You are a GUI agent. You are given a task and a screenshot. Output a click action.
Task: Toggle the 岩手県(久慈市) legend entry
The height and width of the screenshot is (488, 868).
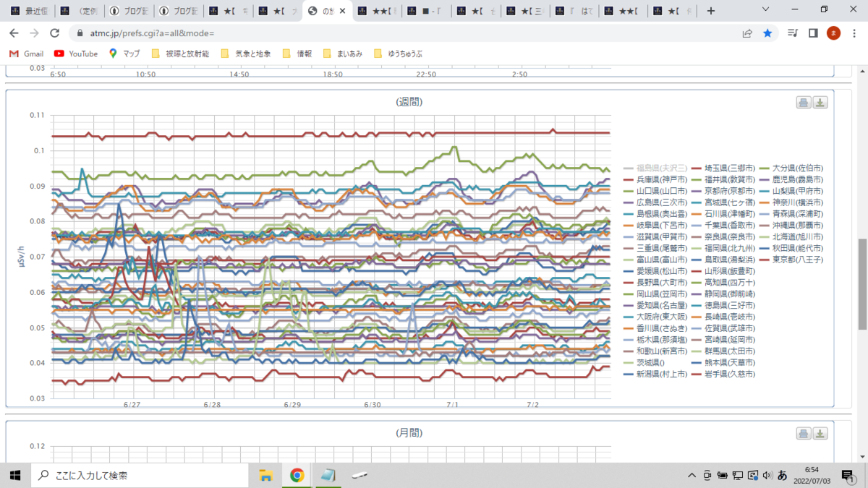pos(724,374)
